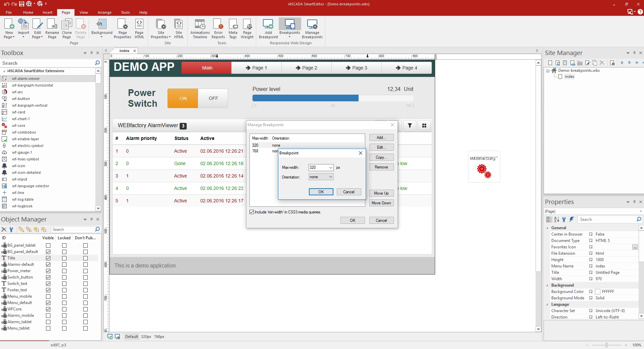Image resolution: width=644 pixels, height=349 pixels.
Task: Switch to the Home ribbon tab
Action: (x=28, y=12)
